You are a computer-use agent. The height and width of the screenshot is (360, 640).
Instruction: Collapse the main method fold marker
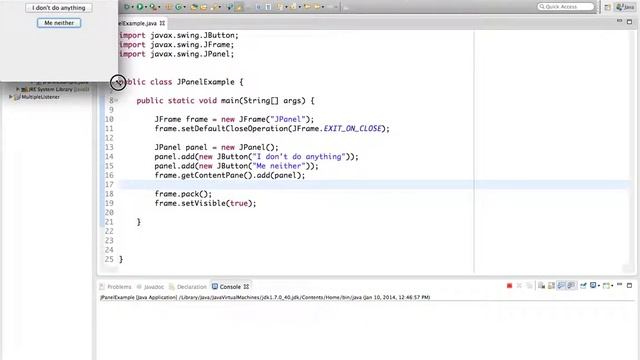tap(116, 100)
